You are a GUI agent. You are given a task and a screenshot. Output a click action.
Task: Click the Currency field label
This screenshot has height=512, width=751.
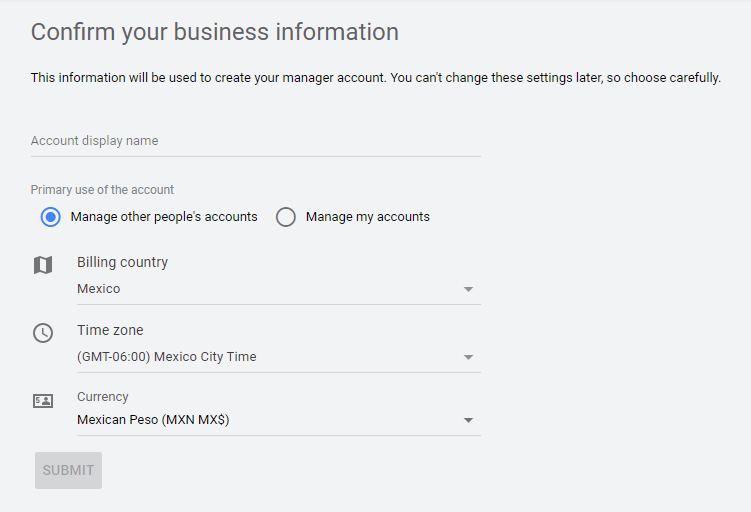coord(103,397)
